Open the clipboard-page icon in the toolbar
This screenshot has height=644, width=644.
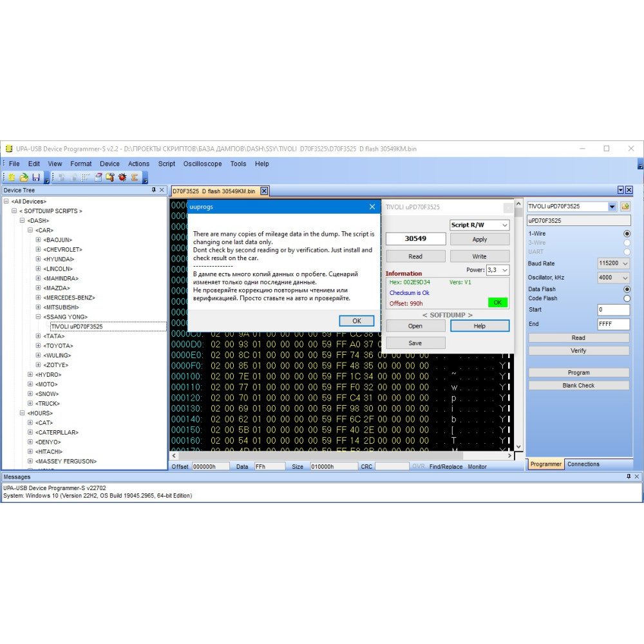[x=98, y=178]
